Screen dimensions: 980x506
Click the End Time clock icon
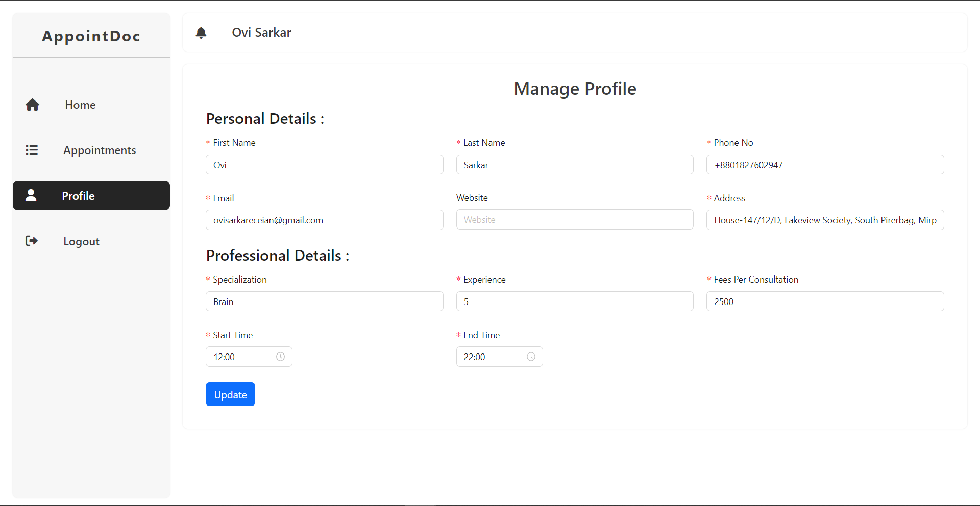point(531,357)
